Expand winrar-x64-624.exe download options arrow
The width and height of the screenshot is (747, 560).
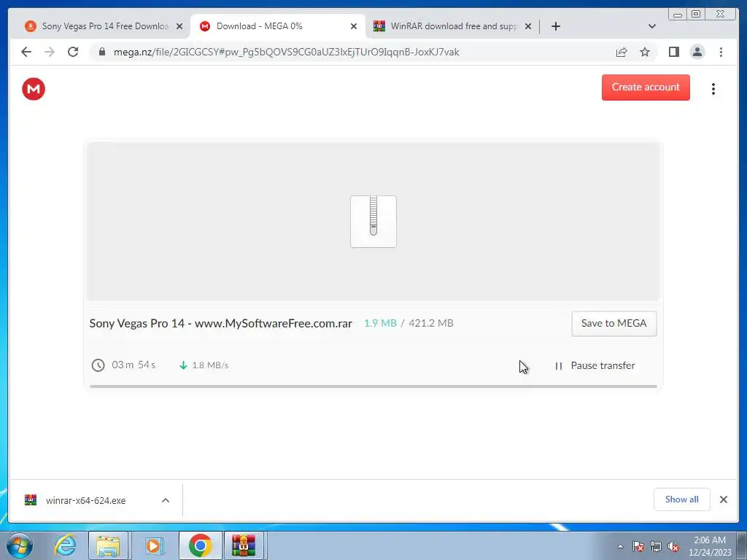(x=166, y=500)
